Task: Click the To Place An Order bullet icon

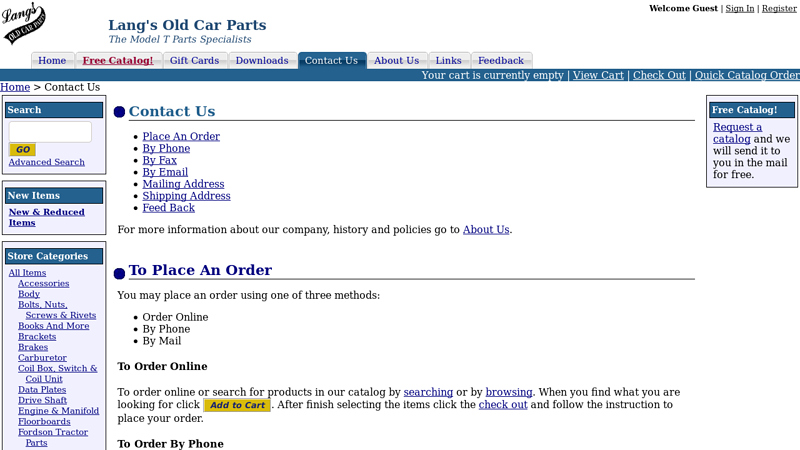Action: pos(119,274)
